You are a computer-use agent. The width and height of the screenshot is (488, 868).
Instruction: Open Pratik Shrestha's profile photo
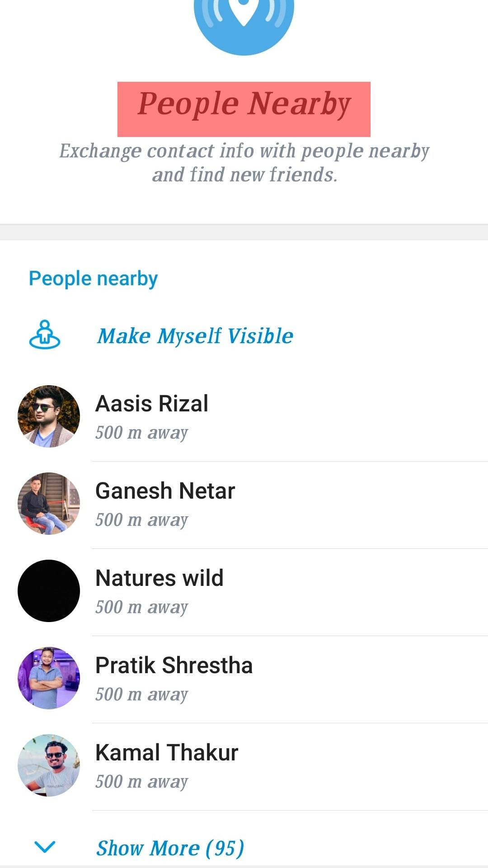[x=49, y=678]
